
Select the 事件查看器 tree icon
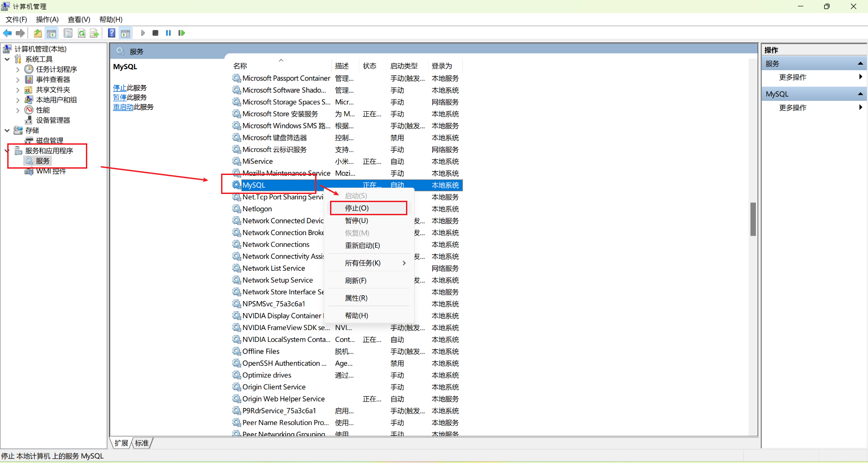tap(29, 80)
